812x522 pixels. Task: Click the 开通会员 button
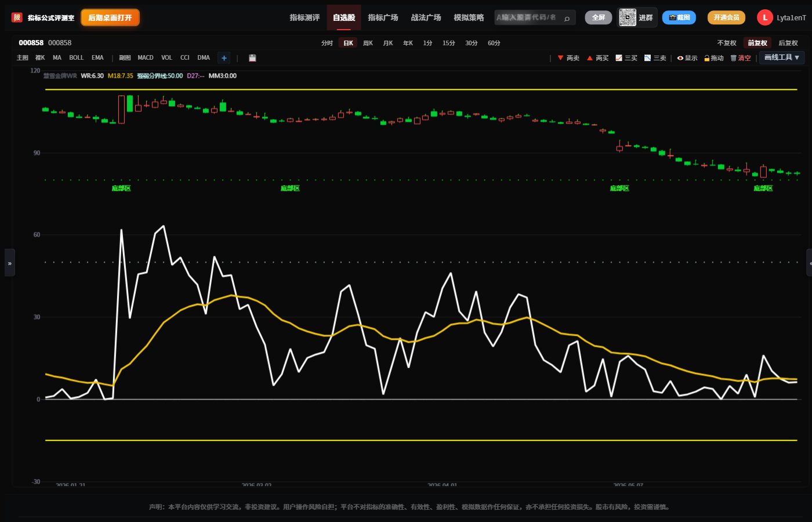(726, 17)
